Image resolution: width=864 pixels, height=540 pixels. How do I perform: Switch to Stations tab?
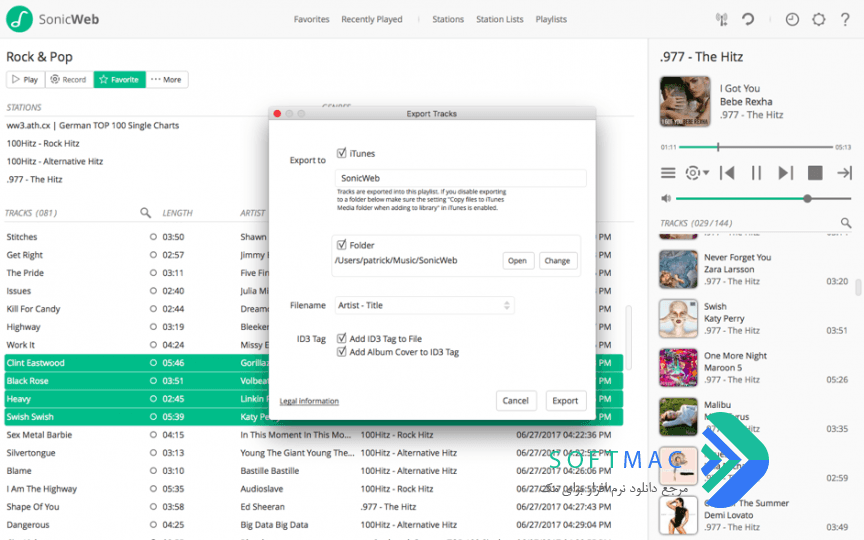448,19
